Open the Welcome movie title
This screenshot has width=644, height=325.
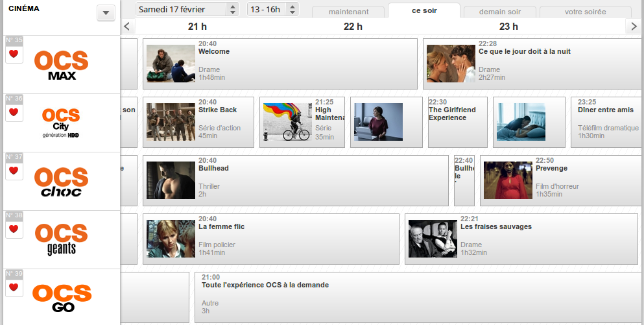(x=214, y=52)
